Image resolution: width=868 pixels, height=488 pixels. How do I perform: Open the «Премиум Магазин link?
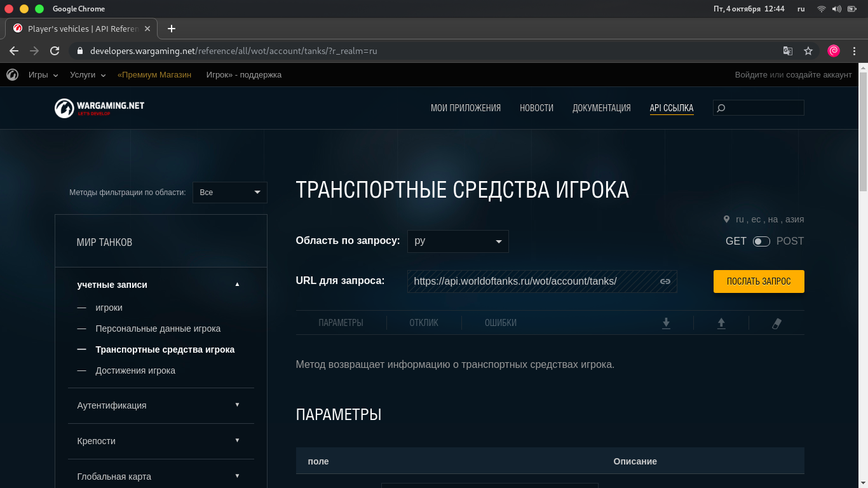pos(154,75)
